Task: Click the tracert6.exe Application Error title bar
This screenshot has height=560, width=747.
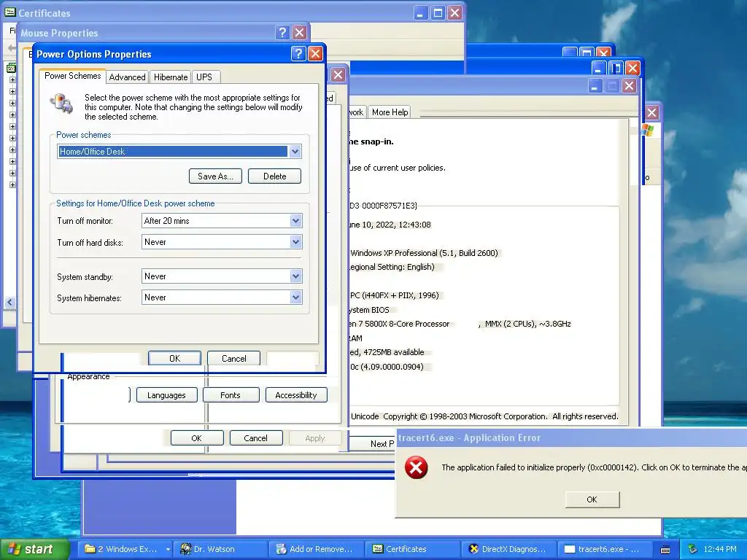Action: [x=571, y=437]
